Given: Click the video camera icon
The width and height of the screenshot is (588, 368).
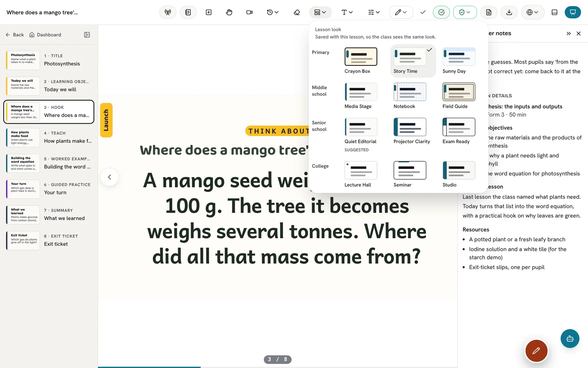Looking at the screenshot, I should click(250, 12).
